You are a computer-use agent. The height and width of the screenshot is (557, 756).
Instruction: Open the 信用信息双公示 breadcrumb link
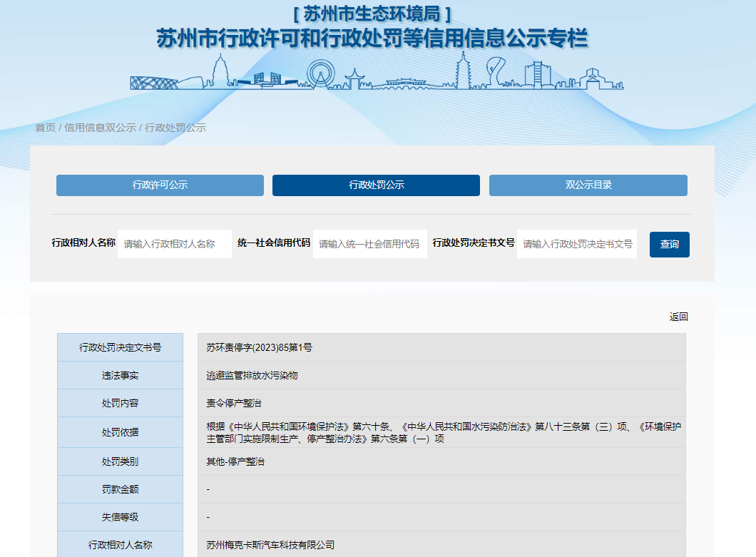(x=100, y=128)
